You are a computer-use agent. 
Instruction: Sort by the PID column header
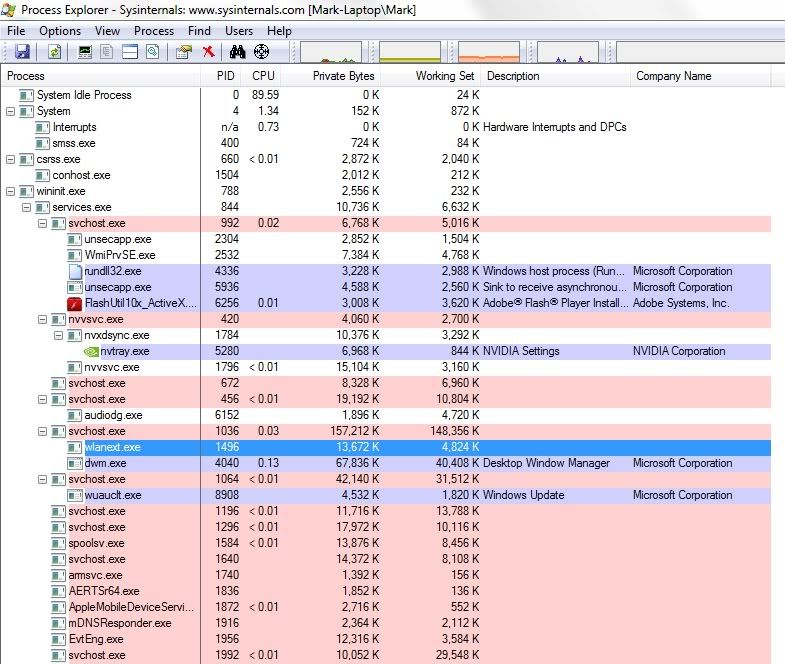220,76
